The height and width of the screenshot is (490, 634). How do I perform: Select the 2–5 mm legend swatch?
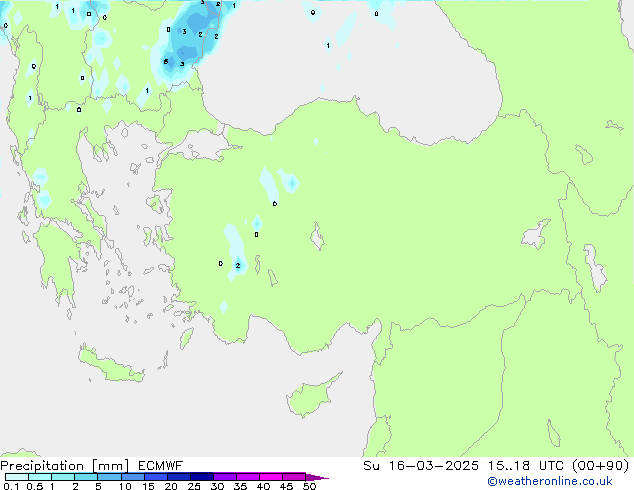[x=86, y=477]
